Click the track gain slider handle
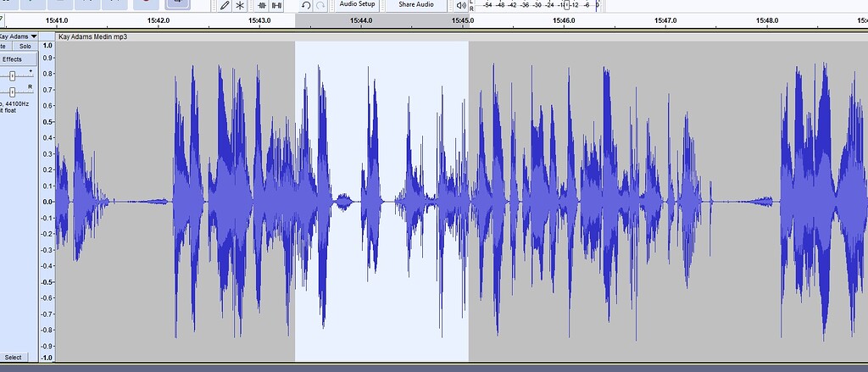868x372 pixels. [x=12, y=75]
